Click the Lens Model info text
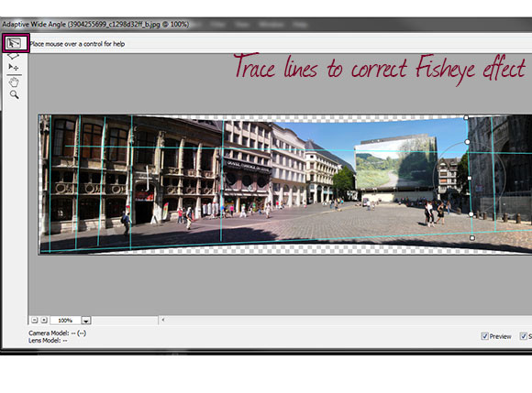 pos(48,341)
